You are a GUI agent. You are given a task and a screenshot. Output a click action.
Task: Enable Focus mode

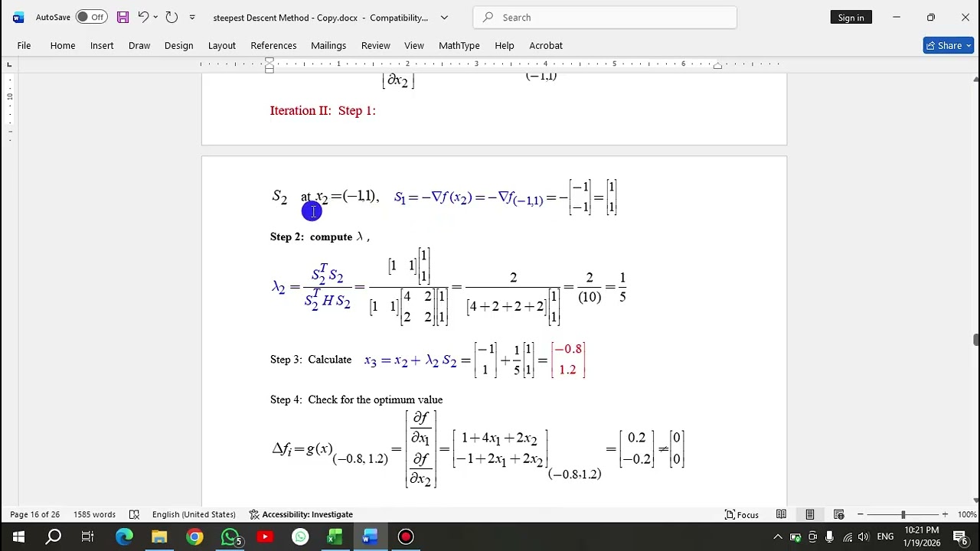742,514
